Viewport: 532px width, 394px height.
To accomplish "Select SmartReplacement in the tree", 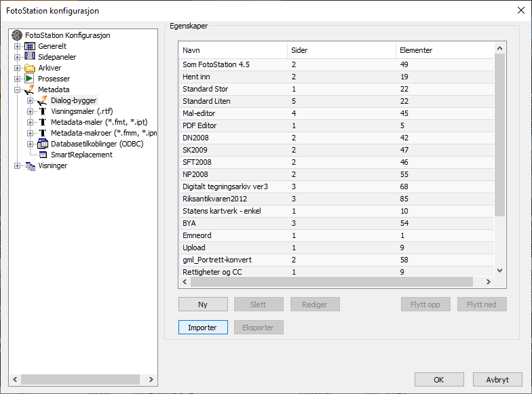I will coord(81,155).
